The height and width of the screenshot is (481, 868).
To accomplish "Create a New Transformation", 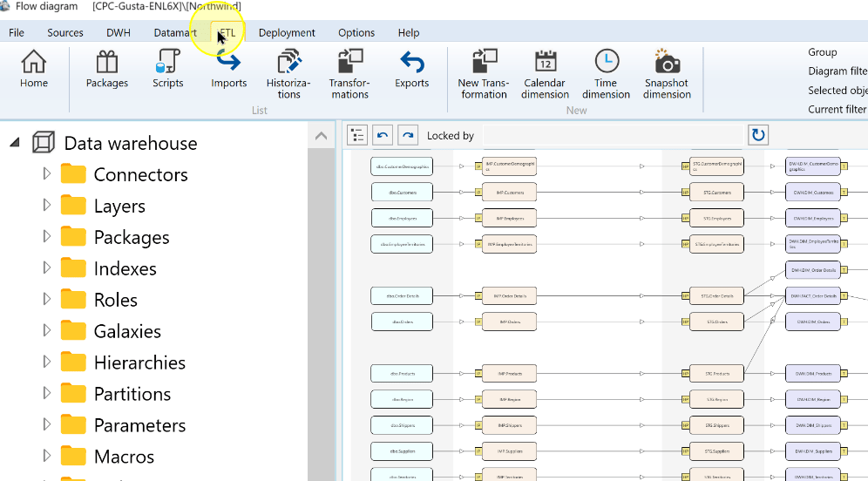I will pyautogui.click(x=484, y=75).
